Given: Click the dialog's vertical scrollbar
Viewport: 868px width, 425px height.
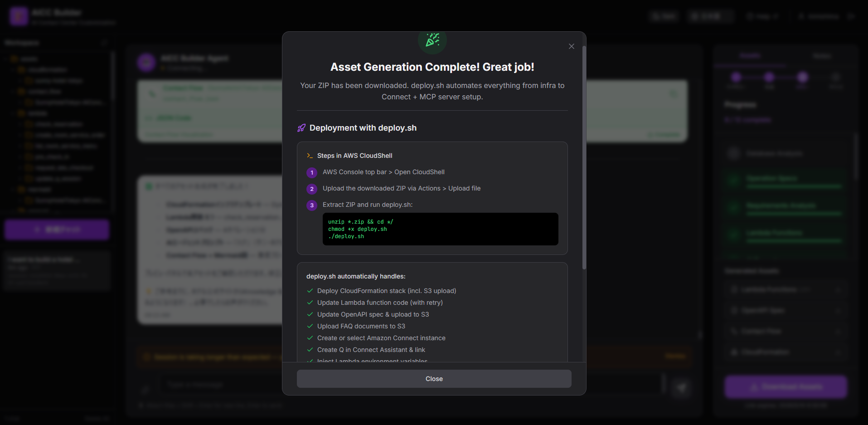Looking at the screenshot, I should click(584, 157).
